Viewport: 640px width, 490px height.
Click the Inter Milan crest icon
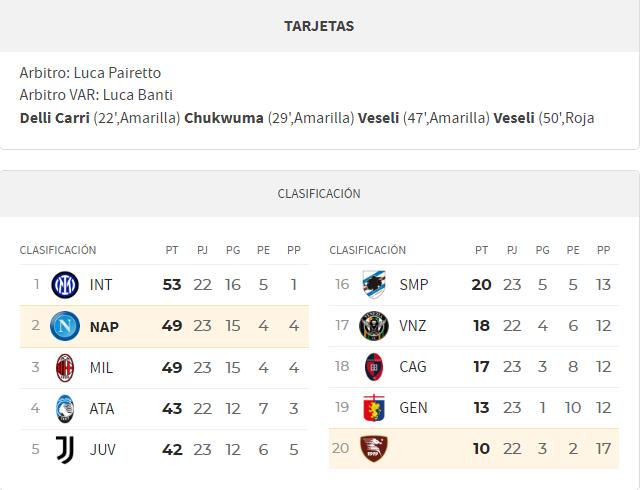point(65,285)
